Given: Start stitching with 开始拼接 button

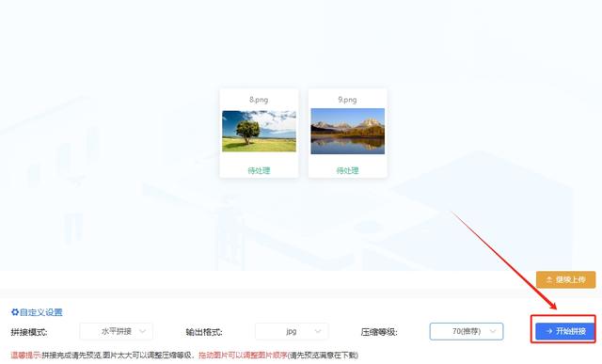Looking at the screenshot, I should click(565, 331).
